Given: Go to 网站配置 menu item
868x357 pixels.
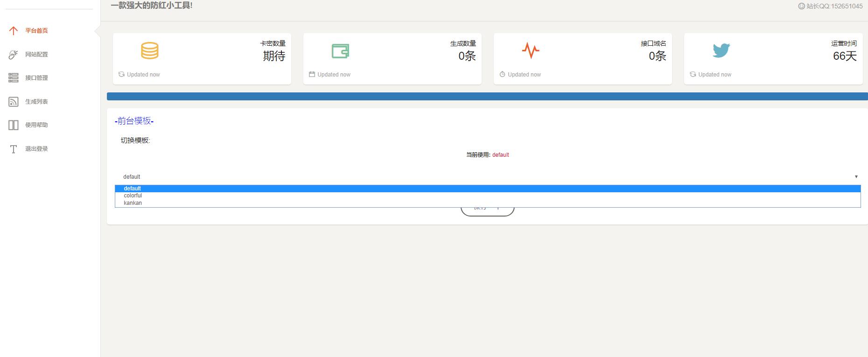Looking at the screenshot, I should point(36,55).
